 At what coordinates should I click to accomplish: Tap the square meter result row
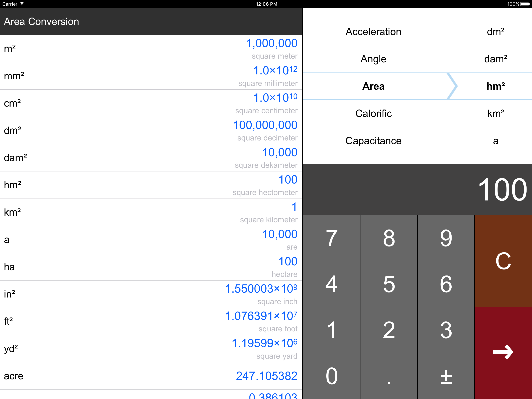point(151,49)
